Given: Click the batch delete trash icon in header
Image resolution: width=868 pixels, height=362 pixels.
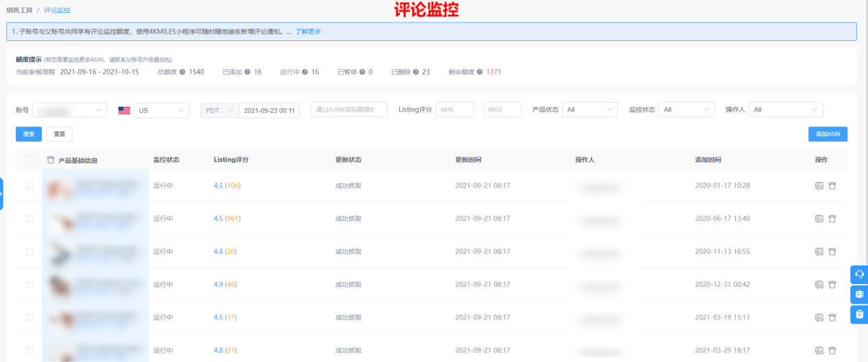Looking at the screenshot, I should click(x=50, y=160).
